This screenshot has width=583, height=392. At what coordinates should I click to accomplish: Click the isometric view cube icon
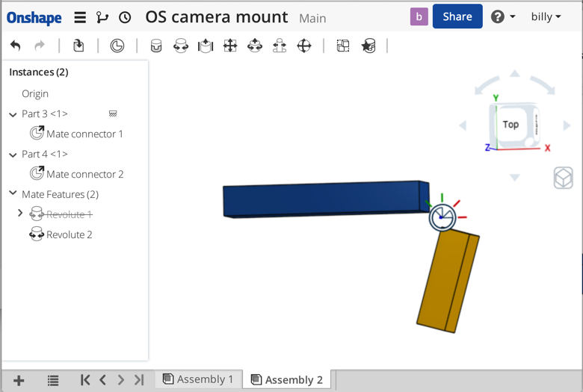point(563,178)
